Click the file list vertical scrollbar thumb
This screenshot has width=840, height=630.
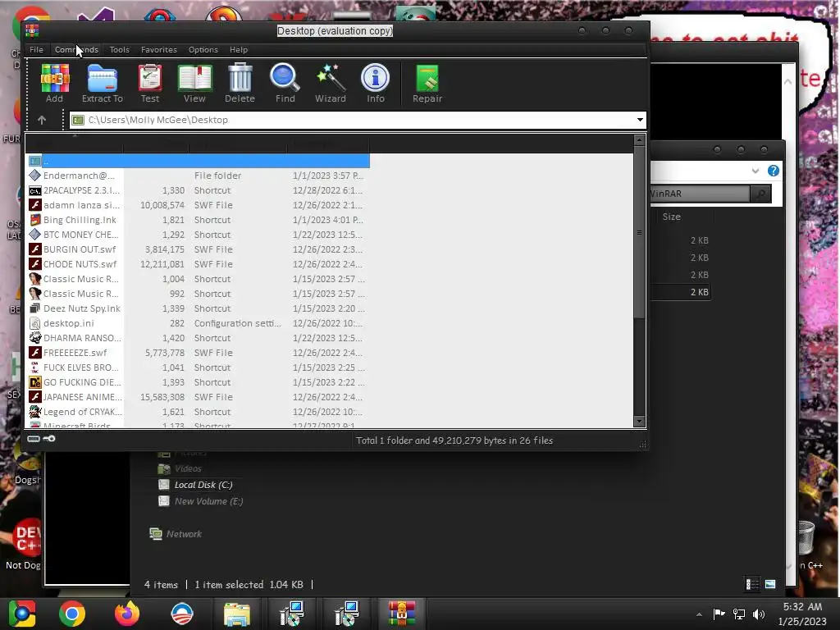tap(639, 232)
